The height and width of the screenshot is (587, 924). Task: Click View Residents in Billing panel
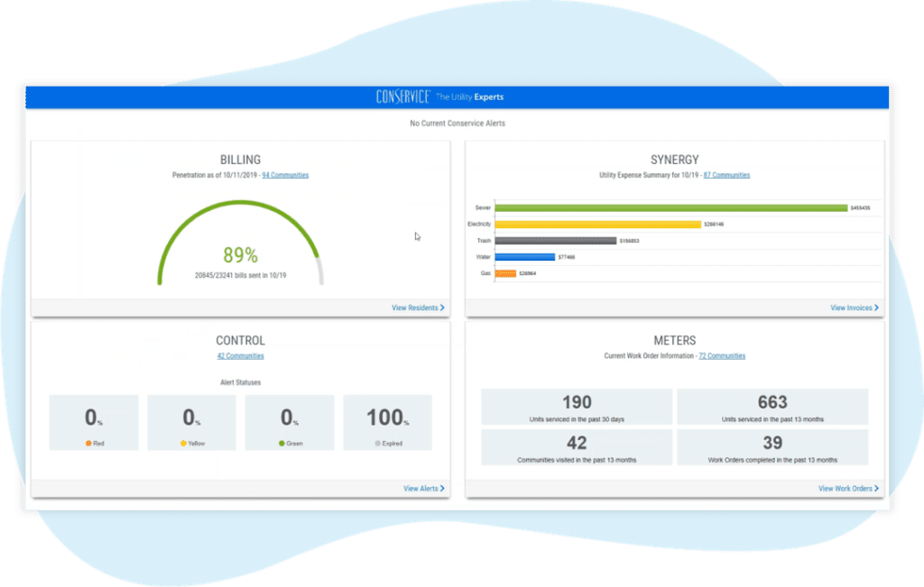pos(418,307)
